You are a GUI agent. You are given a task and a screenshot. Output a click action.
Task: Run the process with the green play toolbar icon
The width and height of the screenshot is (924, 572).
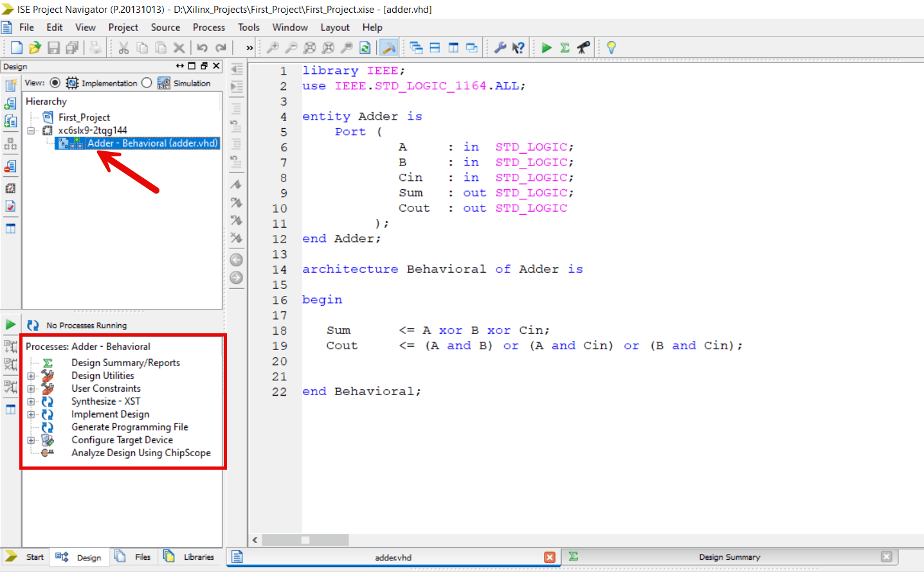546,47
